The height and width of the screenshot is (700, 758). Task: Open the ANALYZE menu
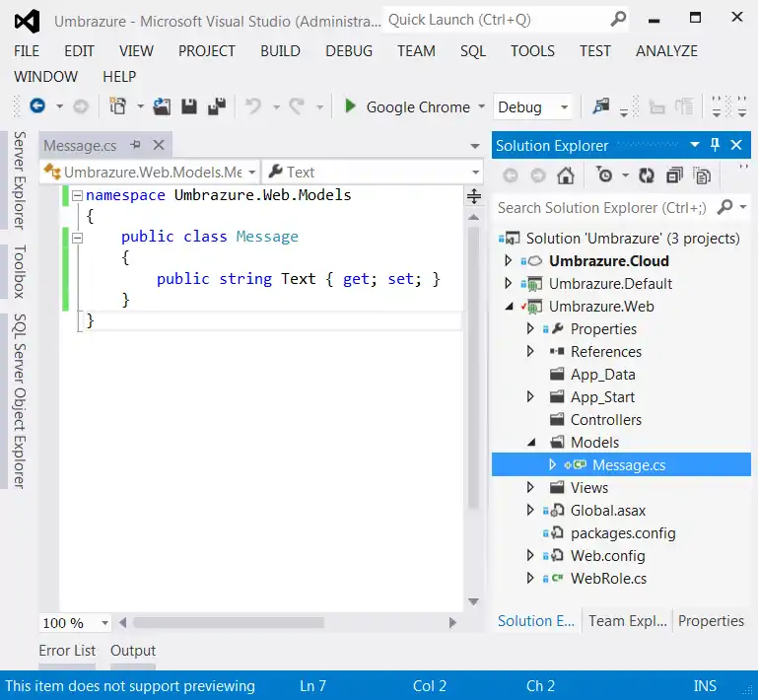pyautogui.click(x=666, y=50)
